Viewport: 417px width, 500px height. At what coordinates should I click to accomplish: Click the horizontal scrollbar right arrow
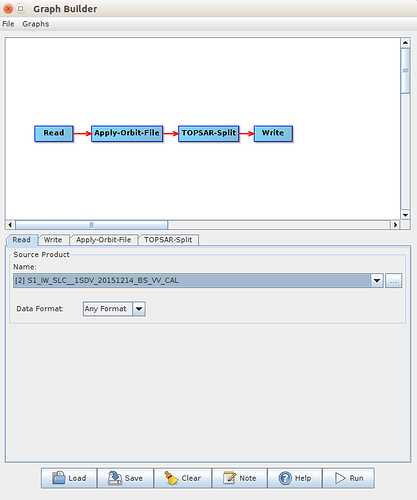395,225
